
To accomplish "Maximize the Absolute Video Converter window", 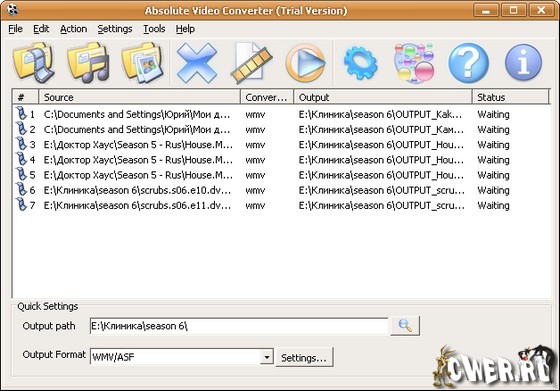I will 514,10.
